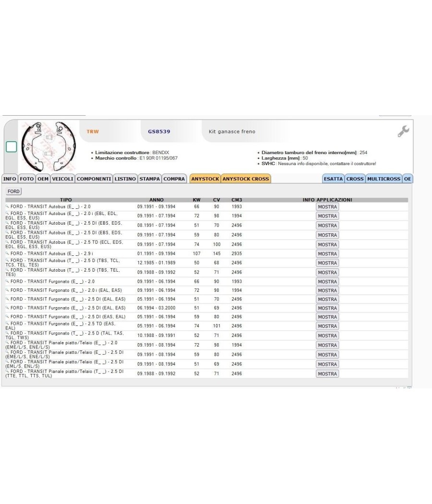Click the ANNO column header
This screenshot has height=504, width=432.
(156, 200)
